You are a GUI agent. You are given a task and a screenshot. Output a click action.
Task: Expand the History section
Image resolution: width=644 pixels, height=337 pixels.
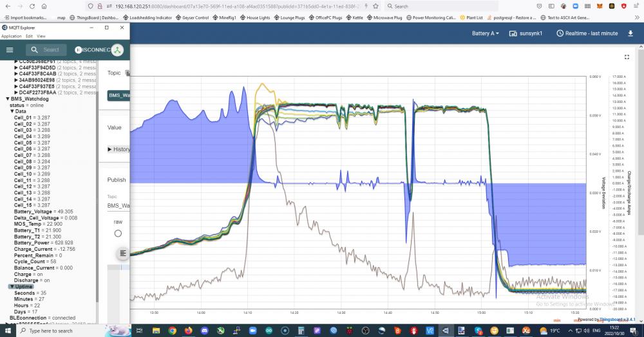[118, 149]
